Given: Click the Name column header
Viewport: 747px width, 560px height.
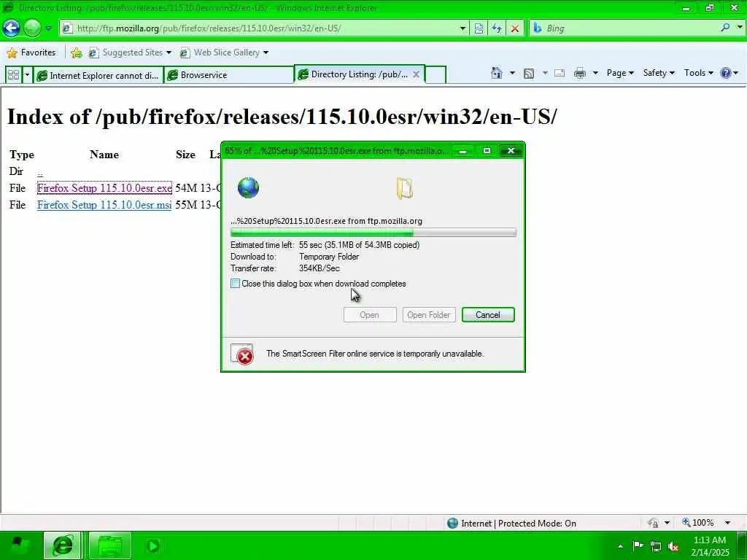Looking at the screenshot, I should [x=104, y=155].
